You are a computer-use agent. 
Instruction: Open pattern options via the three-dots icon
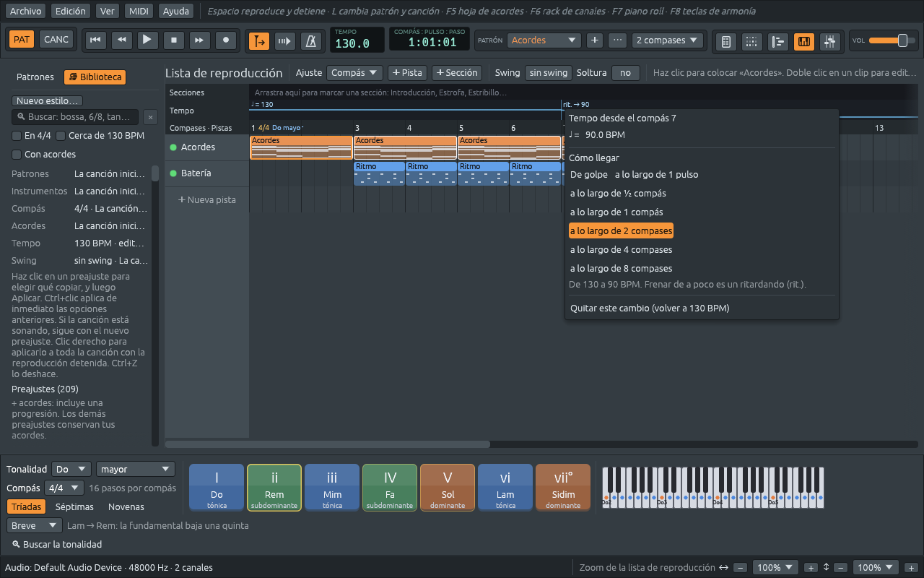(617, 40)
